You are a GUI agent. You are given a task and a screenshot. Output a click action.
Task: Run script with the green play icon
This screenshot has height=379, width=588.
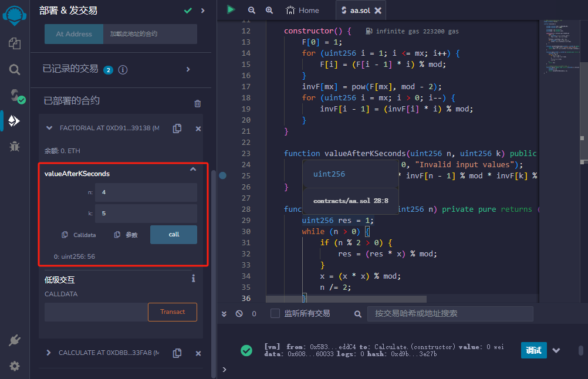pos(231,10)
